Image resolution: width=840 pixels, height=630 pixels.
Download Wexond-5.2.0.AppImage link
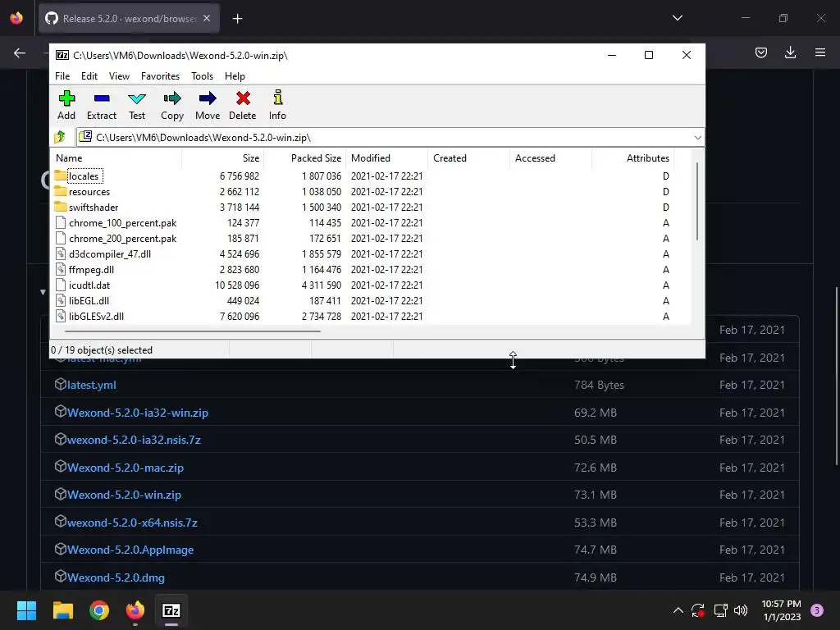130,550
